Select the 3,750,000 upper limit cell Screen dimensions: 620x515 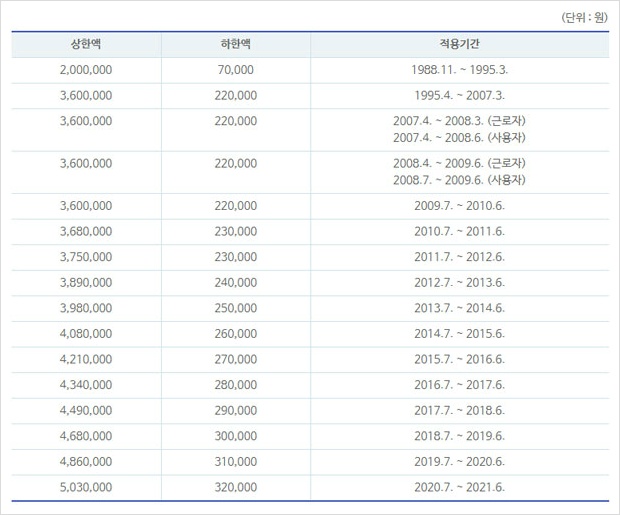(x=86, y=257)
